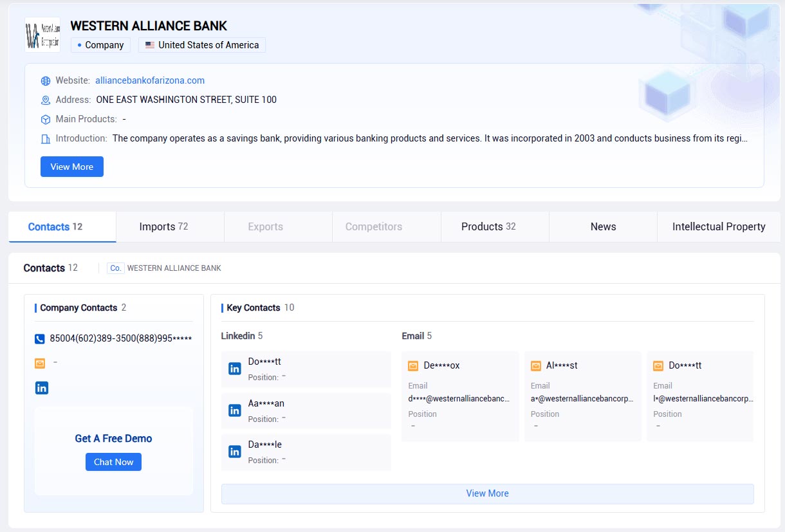Select the Competitors tab

pyautogui.click(x=386, y=226)
